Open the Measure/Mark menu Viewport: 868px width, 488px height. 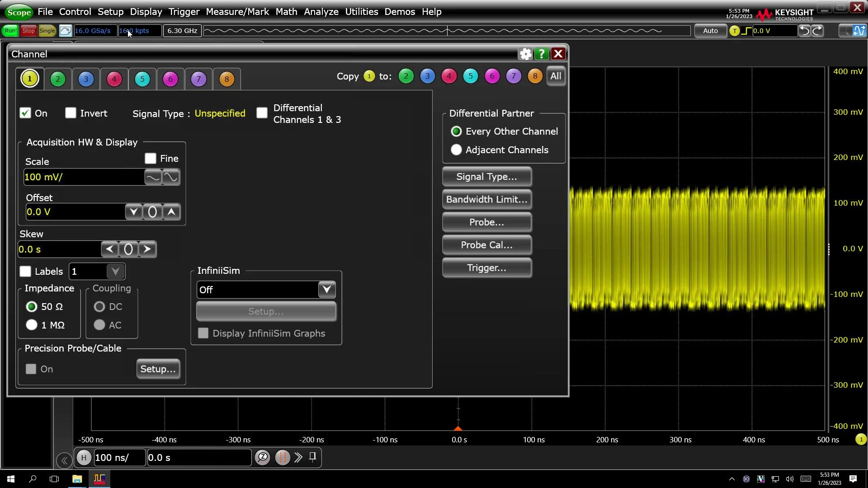237,12
